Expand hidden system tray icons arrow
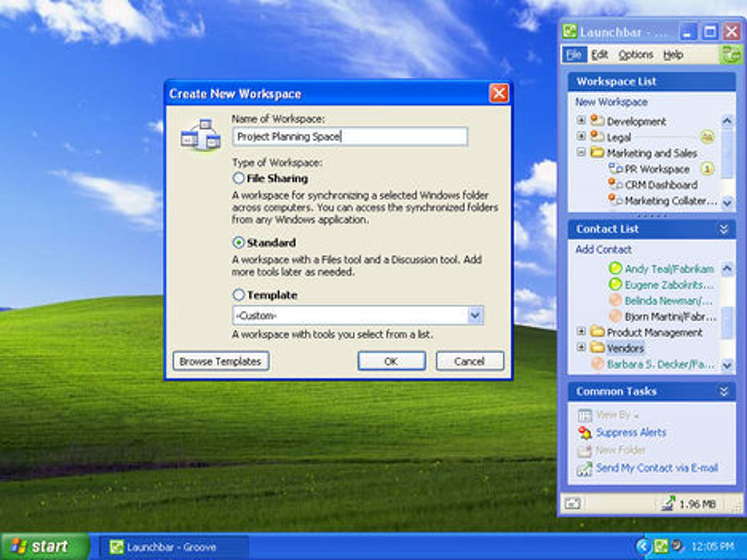This screenshot has width=747, height=560. (643, 547)
